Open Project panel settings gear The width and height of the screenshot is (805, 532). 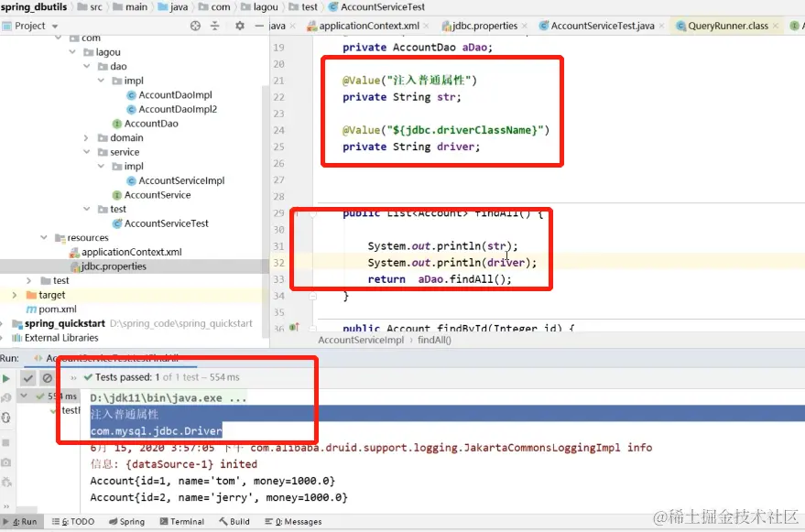click(240, 26)
